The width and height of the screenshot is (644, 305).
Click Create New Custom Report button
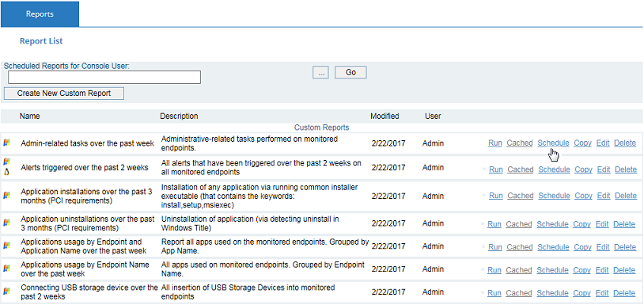pos(64,93)
